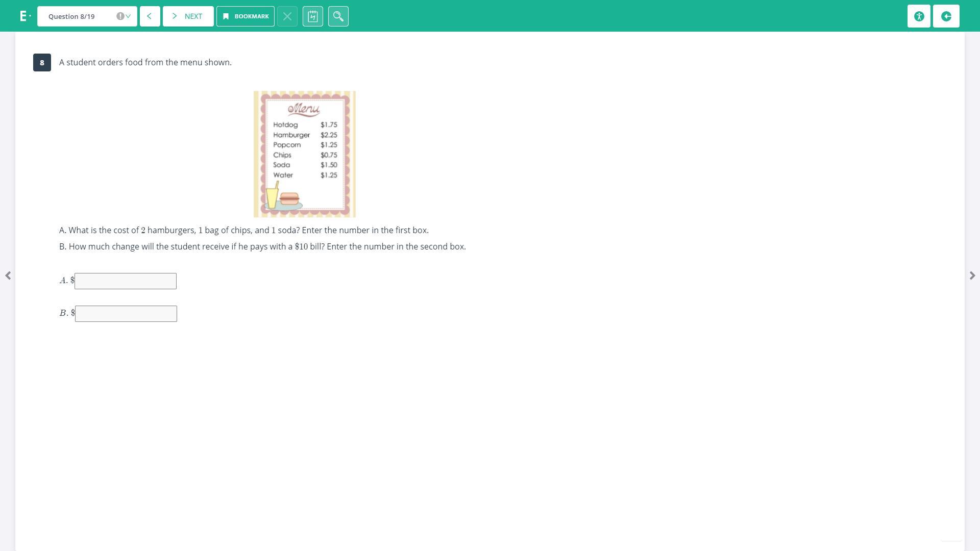The image size is (980, 551).
Task: Click answer box A input
Action: (126, 281)
